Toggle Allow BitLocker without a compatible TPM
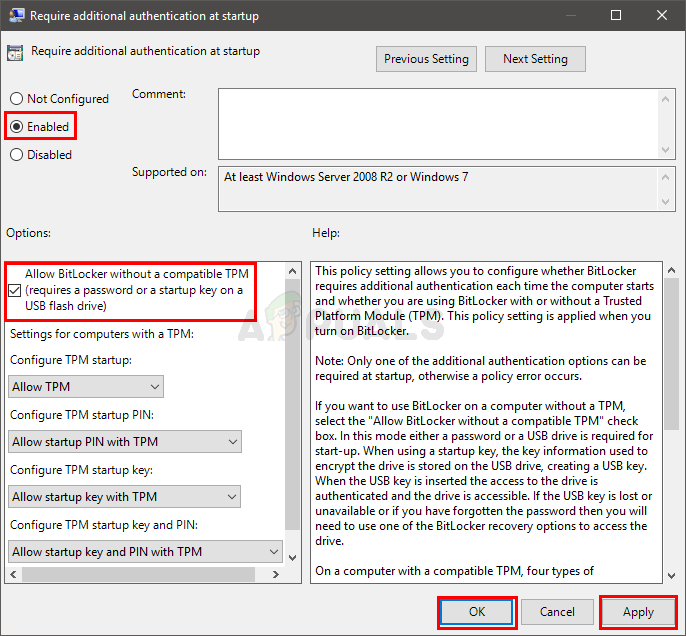 [15, 291]
